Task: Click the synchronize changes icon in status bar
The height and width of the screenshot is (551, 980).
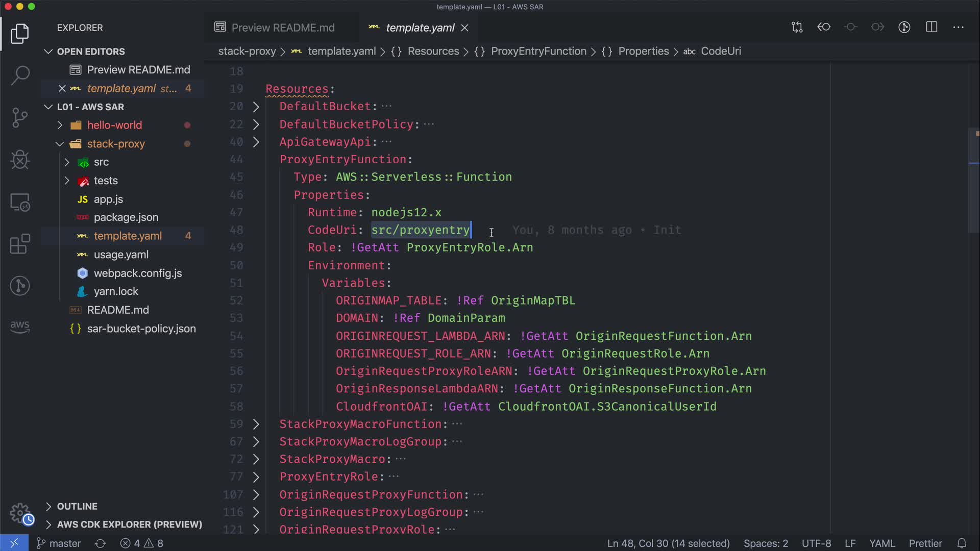Action: click(x=101, y=543)
